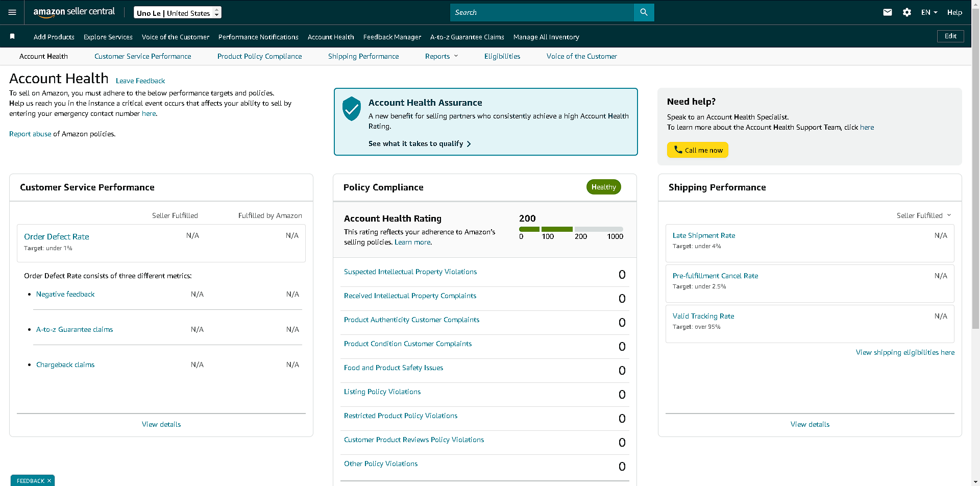Screen dimensions: 980x486
Task: Switch to the Shipping Performance tab
Action: pyautogui.click(x=363, y=56)
